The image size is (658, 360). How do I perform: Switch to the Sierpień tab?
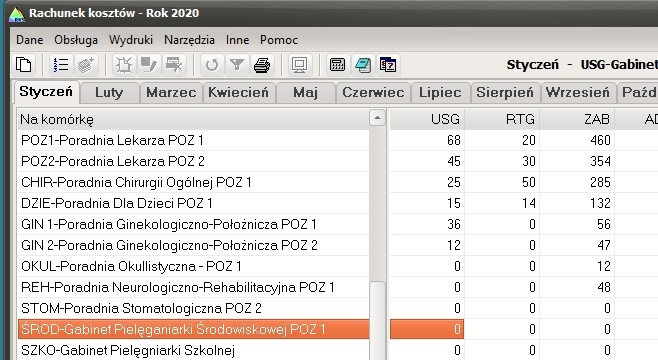click(x=505, y=92)
